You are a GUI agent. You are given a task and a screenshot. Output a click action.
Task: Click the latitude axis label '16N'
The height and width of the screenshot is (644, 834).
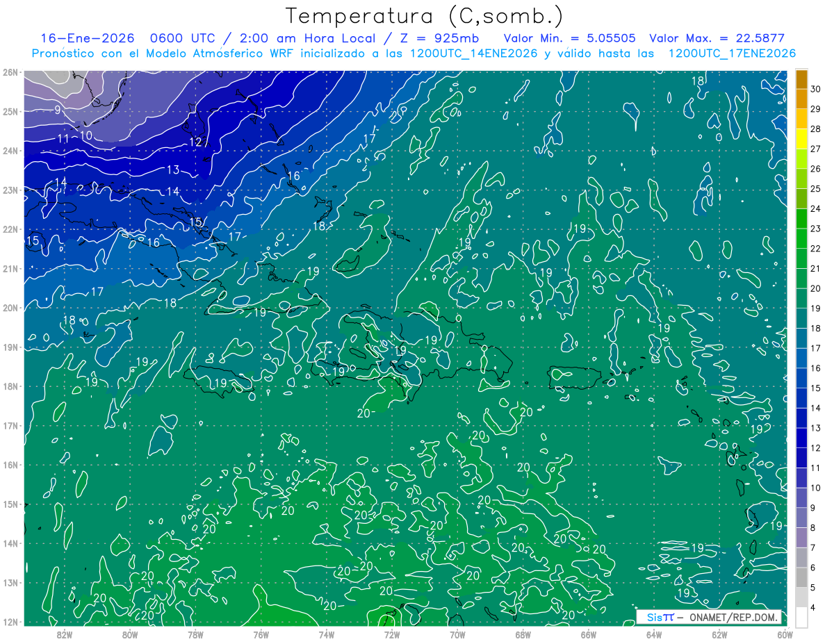pos(10,465)
